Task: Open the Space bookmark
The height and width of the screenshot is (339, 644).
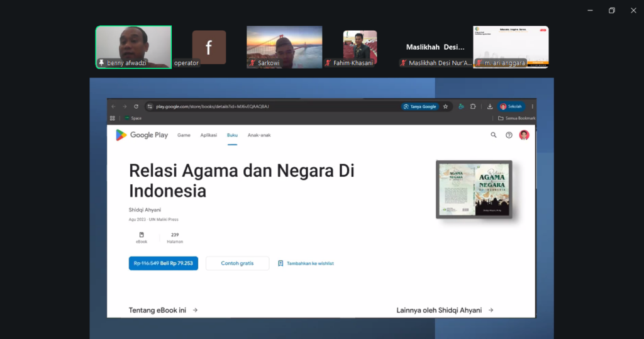Action: click(133, 118)
